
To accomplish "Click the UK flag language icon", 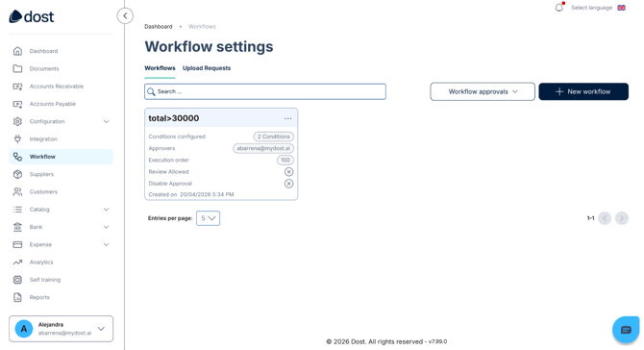I will 621,8.
